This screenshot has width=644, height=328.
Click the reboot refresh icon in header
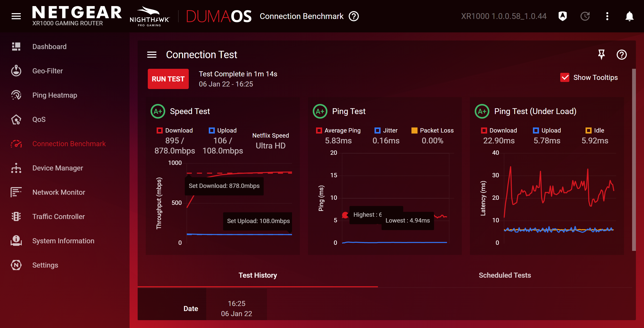(585, 16)
